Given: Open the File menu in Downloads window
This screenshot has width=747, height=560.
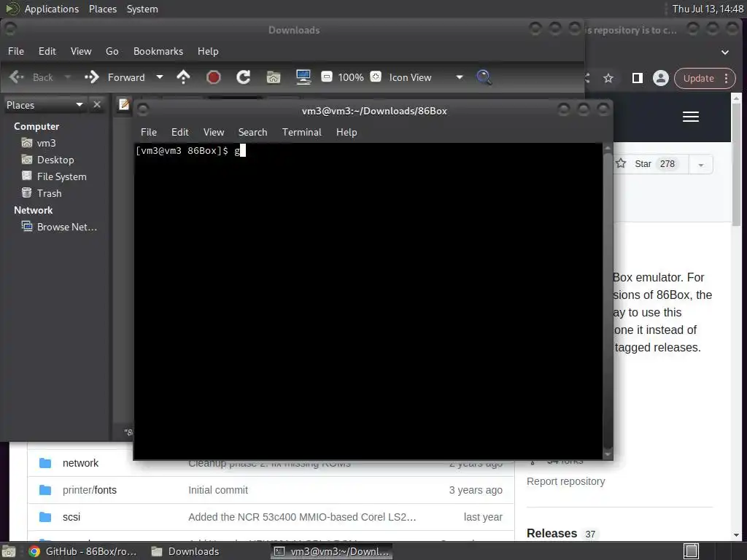Looking at the screenshot, I should point(16,51).
